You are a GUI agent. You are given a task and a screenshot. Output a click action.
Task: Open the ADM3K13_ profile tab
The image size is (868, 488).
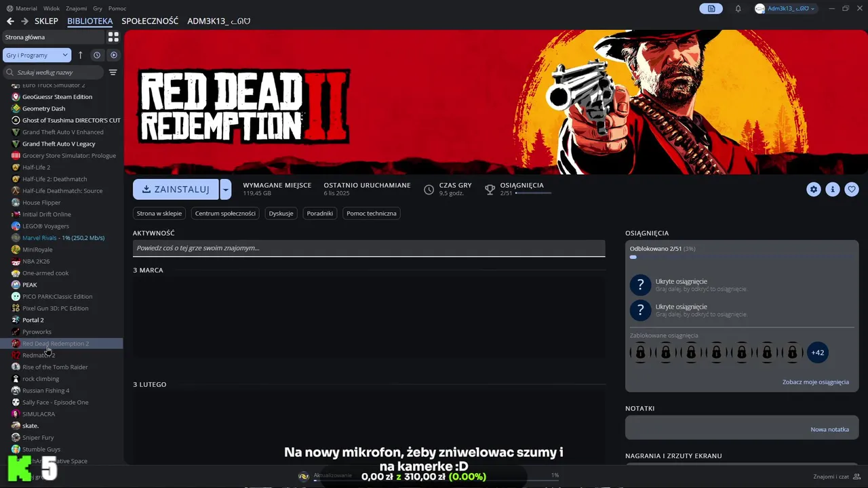tap(218, 21)
